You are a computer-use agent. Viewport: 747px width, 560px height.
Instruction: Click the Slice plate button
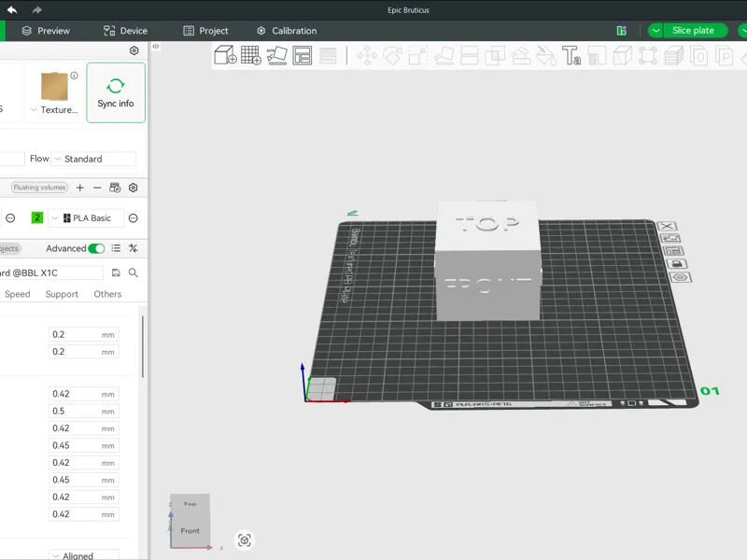pos(694,31)
